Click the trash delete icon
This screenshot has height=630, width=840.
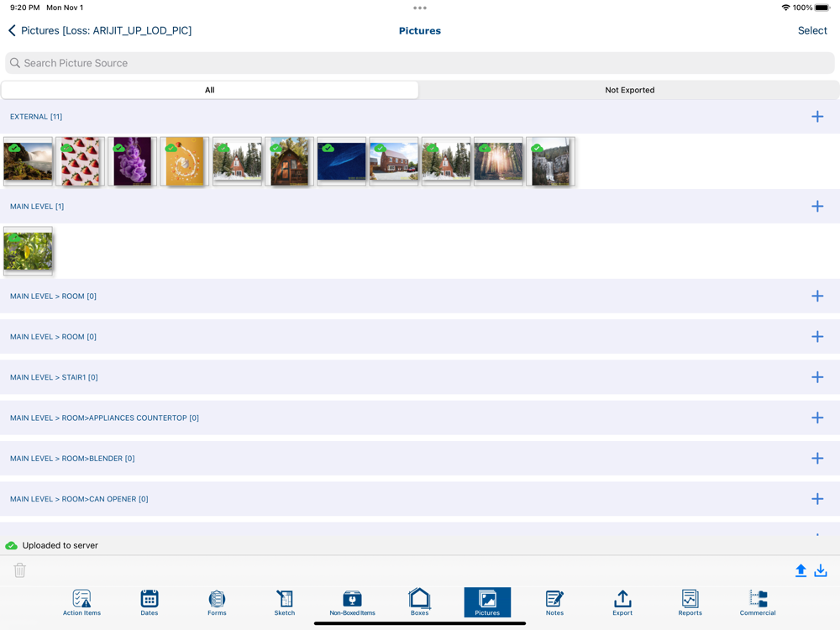tap(20, 570)
